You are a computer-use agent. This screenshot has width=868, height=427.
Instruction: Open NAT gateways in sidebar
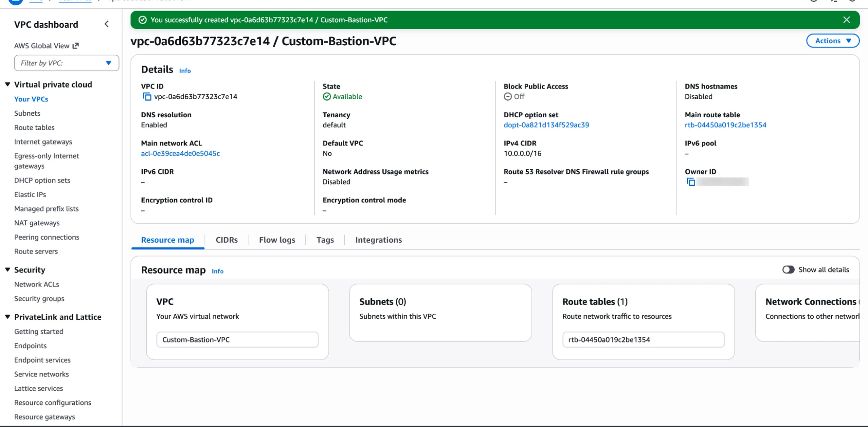click(37, 223)
